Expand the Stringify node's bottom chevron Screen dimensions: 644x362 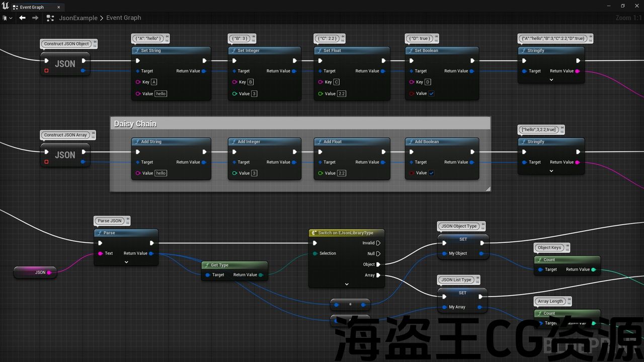[x=551, y=79]
